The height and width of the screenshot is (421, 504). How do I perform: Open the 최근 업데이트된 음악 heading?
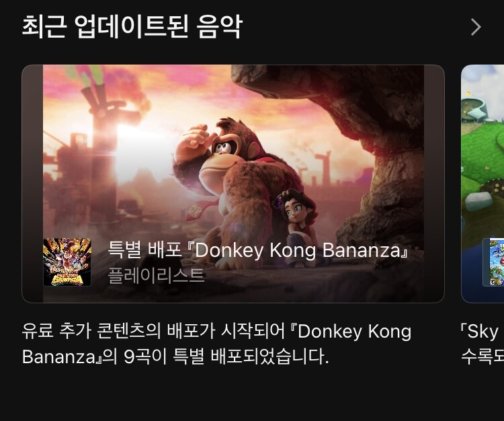point(132,27)
